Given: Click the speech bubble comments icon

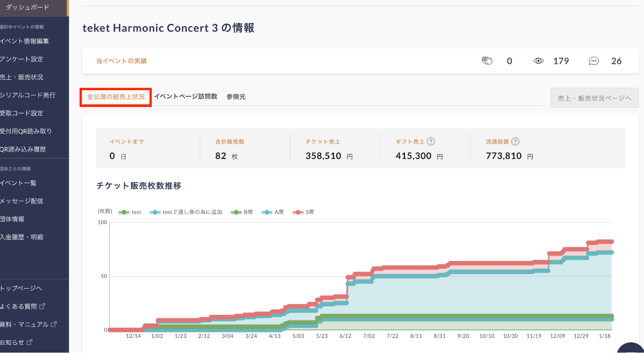Looking at the screenshot, I should coord(594,61).
